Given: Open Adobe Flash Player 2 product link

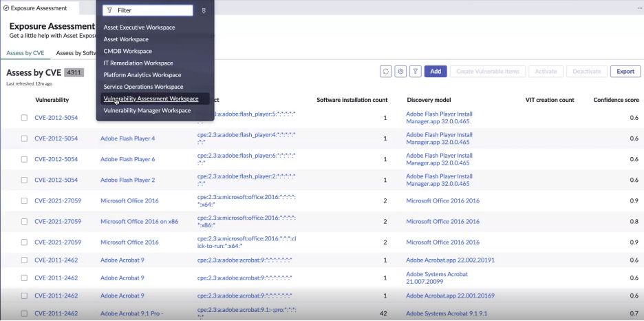Looking at the screenshot, I should [x=128, y=180].
